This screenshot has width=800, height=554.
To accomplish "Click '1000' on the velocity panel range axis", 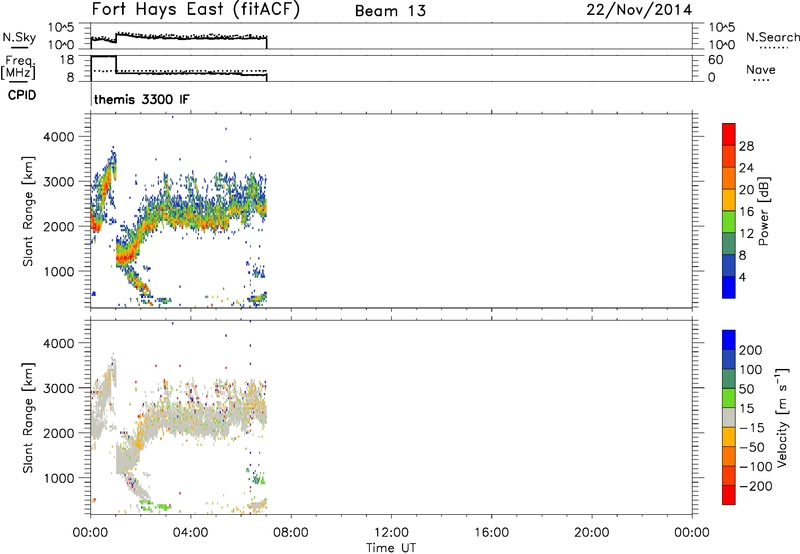I will (x=59, y=478).
